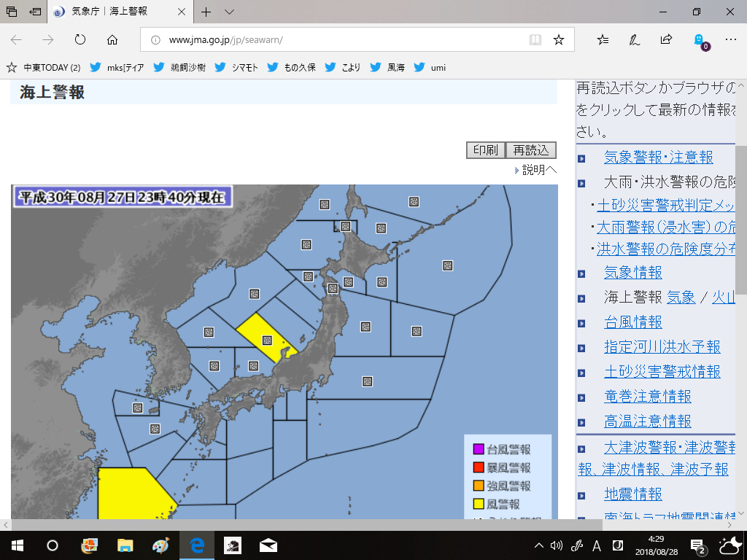
Task: Open the 土砂災害警戒情報 link
Action: pyautogui.click(x=662, y=371)
